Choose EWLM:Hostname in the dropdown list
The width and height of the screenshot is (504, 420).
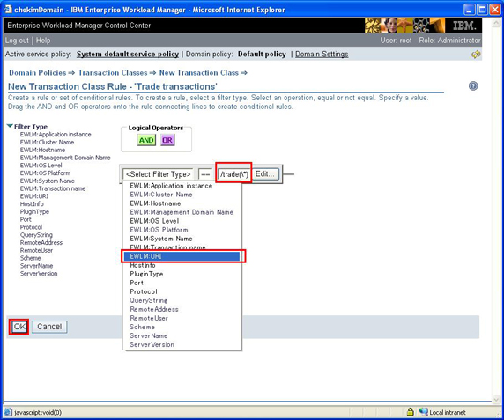[182, 203]
